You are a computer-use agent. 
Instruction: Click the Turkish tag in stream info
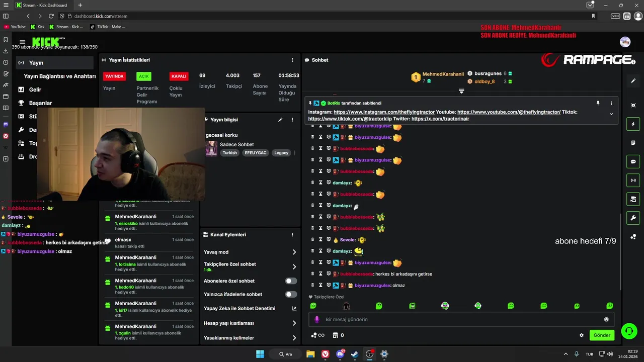229,153
